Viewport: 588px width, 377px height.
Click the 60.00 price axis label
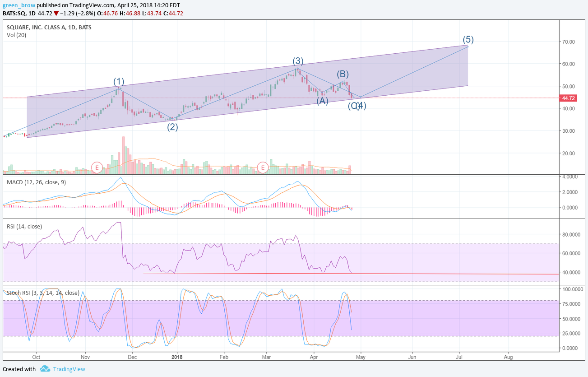pos(568,64)
